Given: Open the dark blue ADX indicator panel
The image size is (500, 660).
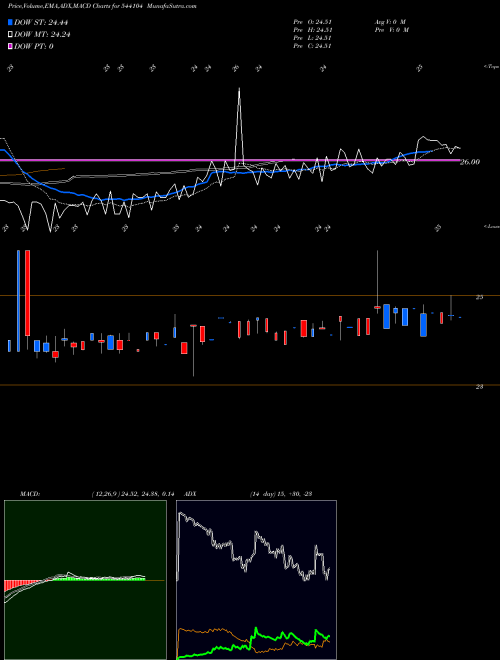Looking at the screenshot, I should pos(256,580).
